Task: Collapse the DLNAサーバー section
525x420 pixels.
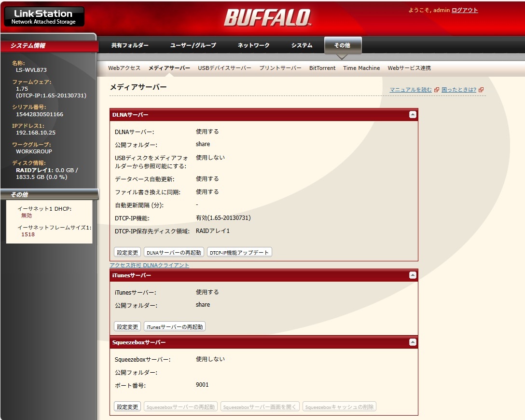Action: click(413, 114)
